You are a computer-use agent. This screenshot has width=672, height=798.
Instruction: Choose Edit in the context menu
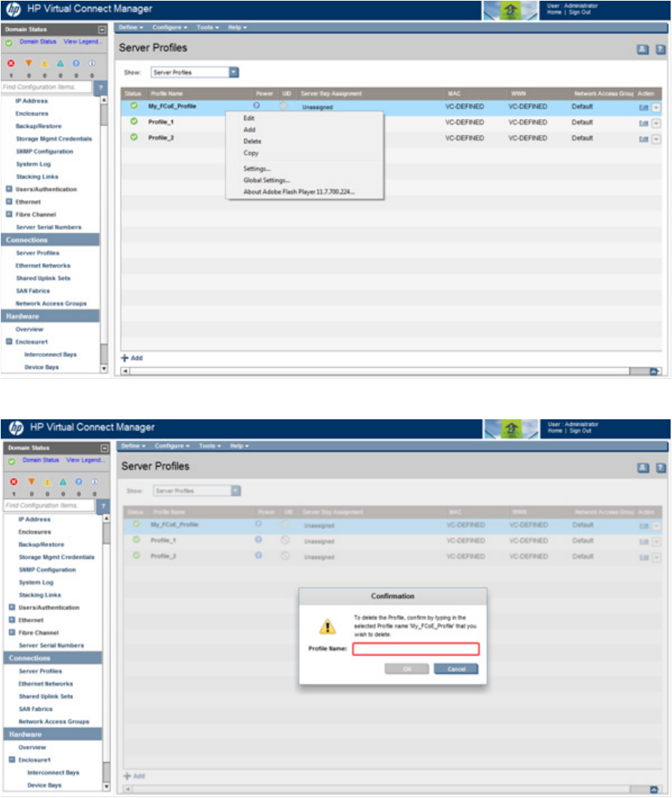[x=249, y=118]
